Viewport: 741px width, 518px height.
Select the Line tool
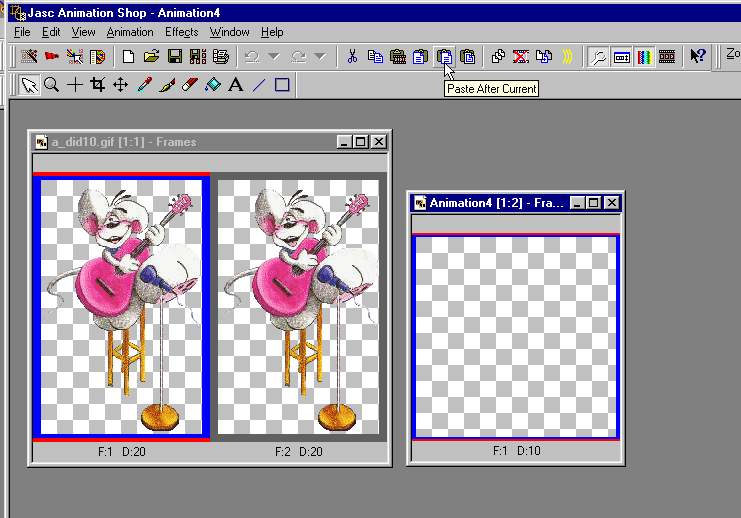pyautogui.click(x=259, y=85)
